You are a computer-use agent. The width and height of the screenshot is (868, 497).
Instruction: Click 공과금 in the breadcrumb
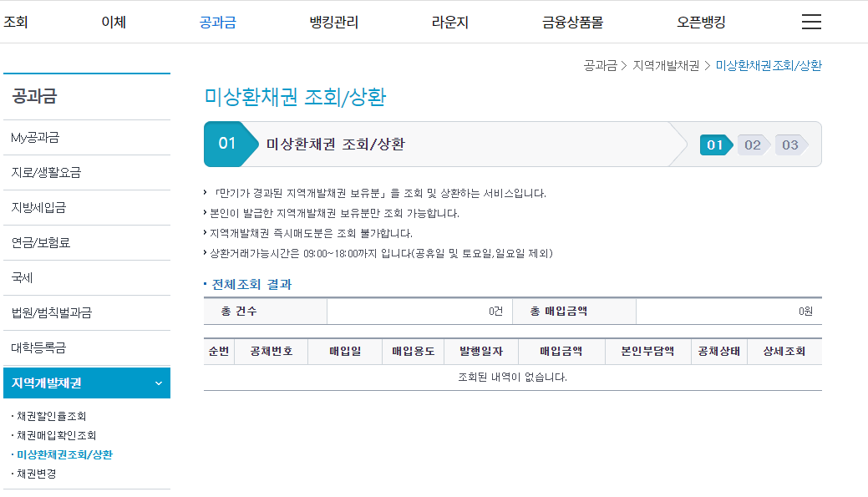600,66
